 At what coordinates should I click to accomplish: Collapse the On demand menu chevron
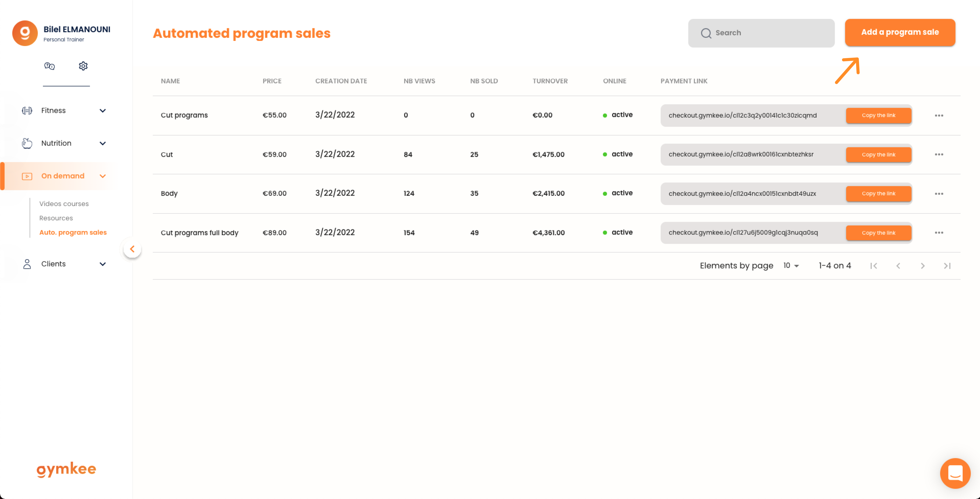(102, 176)
